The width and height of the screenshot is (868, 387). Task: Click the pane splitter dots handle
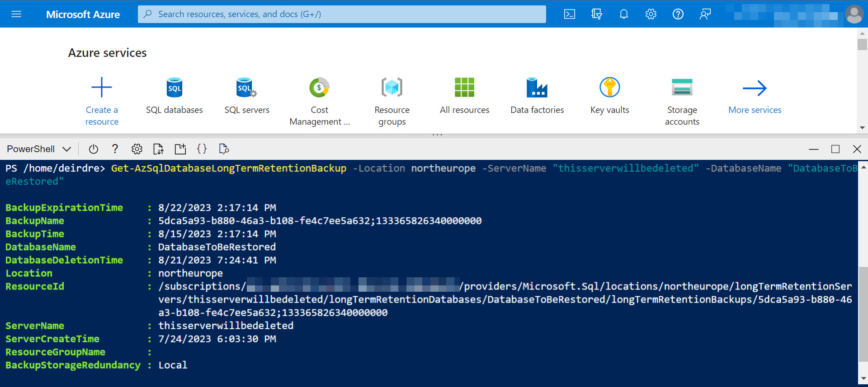pyautogui.click(x=437, y=135)
